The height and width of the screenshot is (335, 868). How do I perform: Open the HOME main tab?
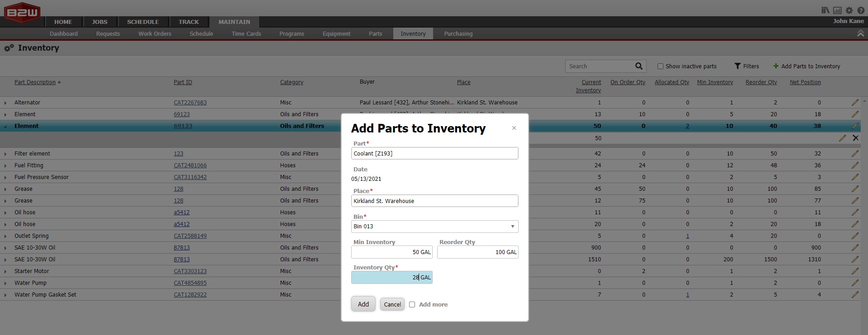[x=63, y=22]
